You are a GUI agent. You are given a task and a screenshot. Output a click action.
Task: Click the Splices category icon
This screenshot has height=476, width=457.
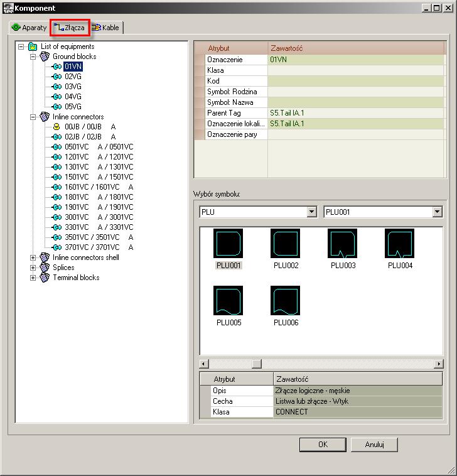45,268
